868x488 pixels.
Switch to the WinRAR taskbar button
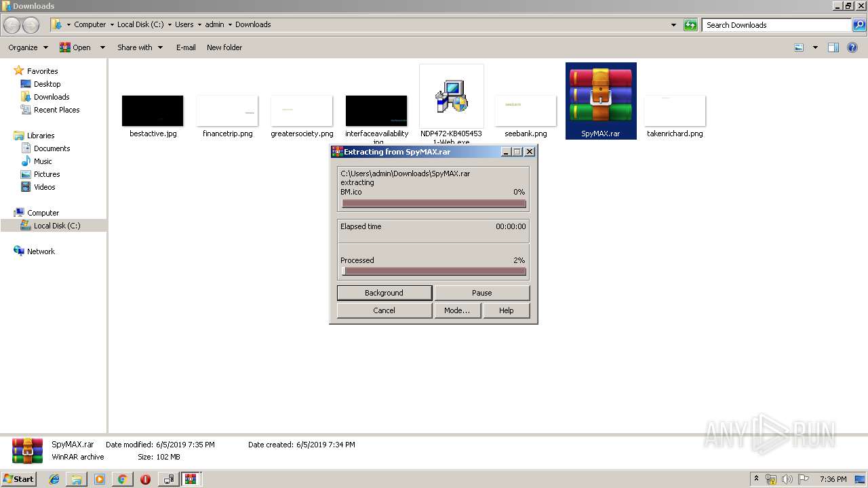191,479
